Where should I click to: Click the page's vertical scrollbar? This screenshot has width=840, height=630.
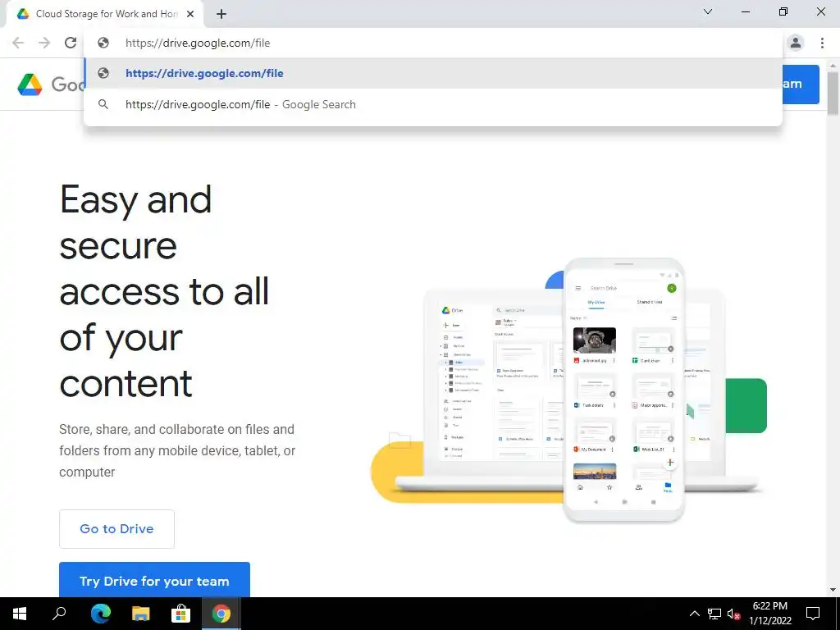[x=833, y=94]
